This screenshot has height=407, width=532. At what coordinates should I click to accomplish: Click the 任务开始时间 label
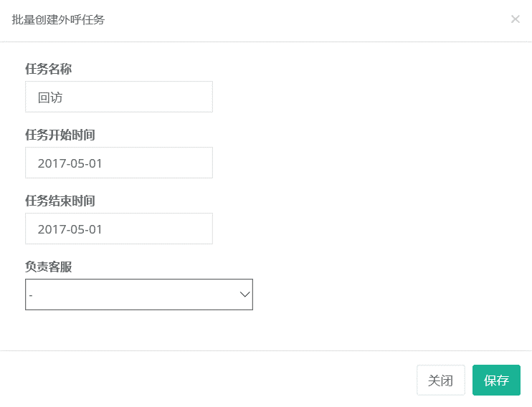pyautogui.click(x=60, y=135)
